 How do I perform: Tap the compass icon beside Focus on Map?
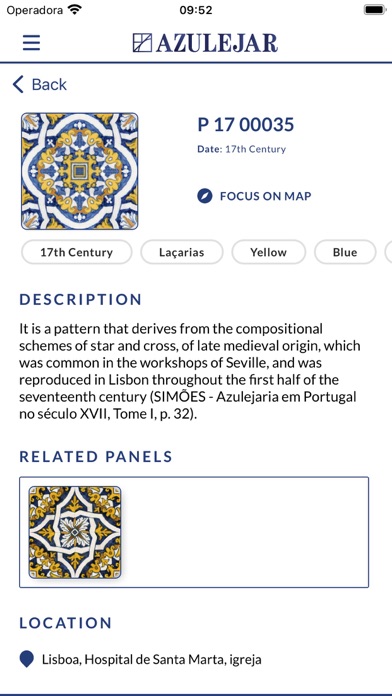point(205,196)
